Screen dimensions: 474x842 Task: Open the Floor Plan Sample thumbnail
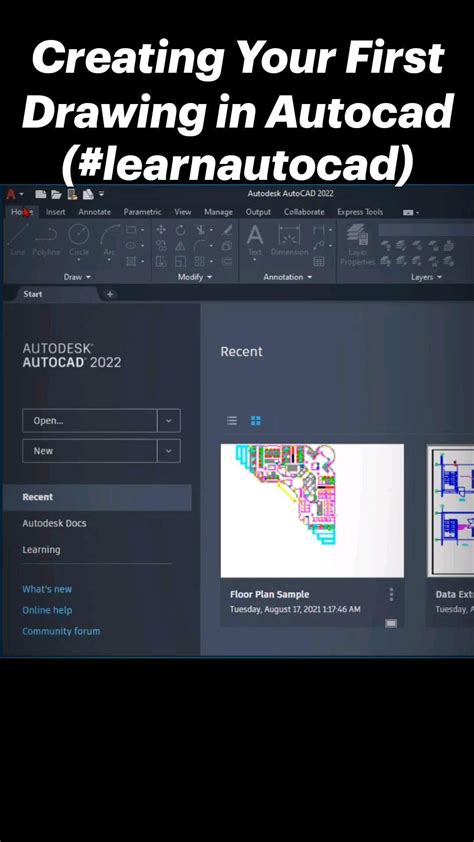pyautogui.click(x=312, y=510)
